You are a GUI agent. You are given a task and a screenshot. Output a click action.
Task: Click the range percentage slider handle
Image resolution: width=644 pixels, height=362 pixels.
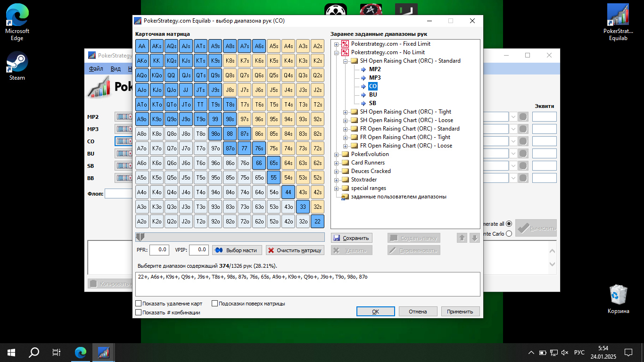point(140,237)
